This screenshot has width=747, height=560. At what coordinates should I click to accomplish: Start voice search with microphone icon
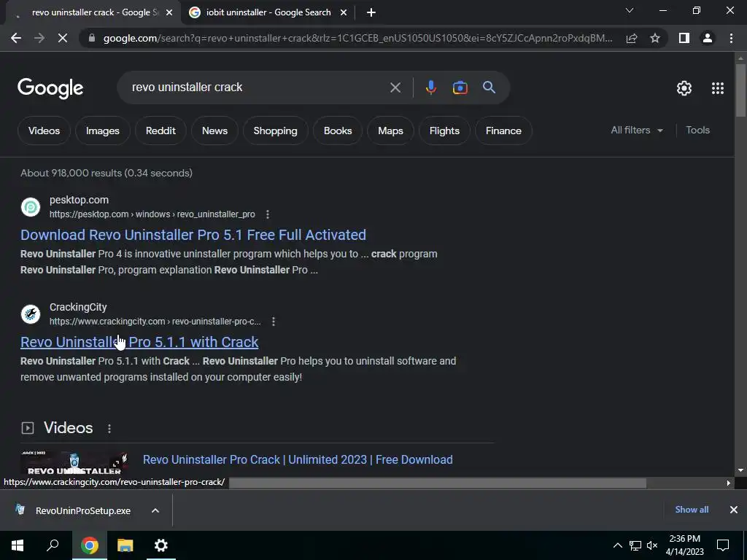pos(430,87)
